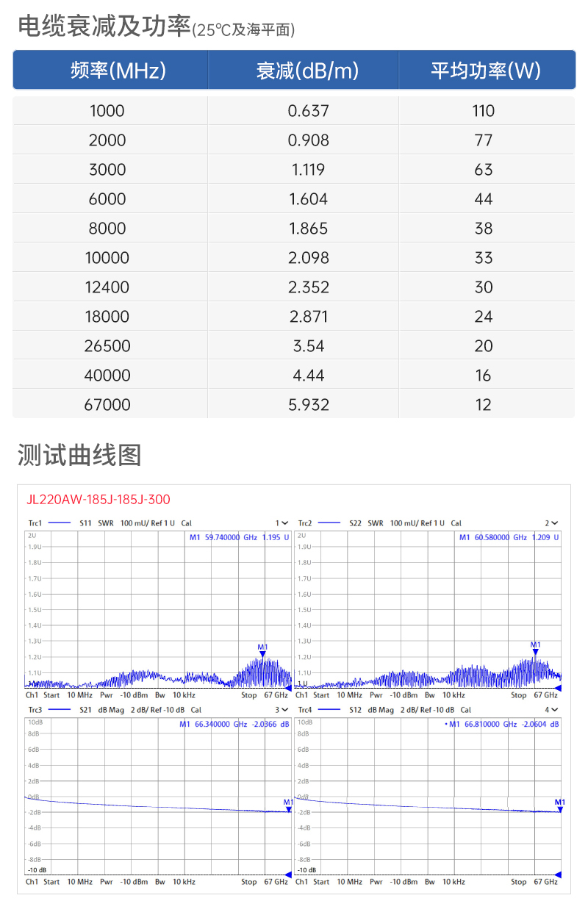The height and width of the screenshot is (912, 588).
Task: Click average power 16 in the 40000 row
Action: tap(484, 376)
